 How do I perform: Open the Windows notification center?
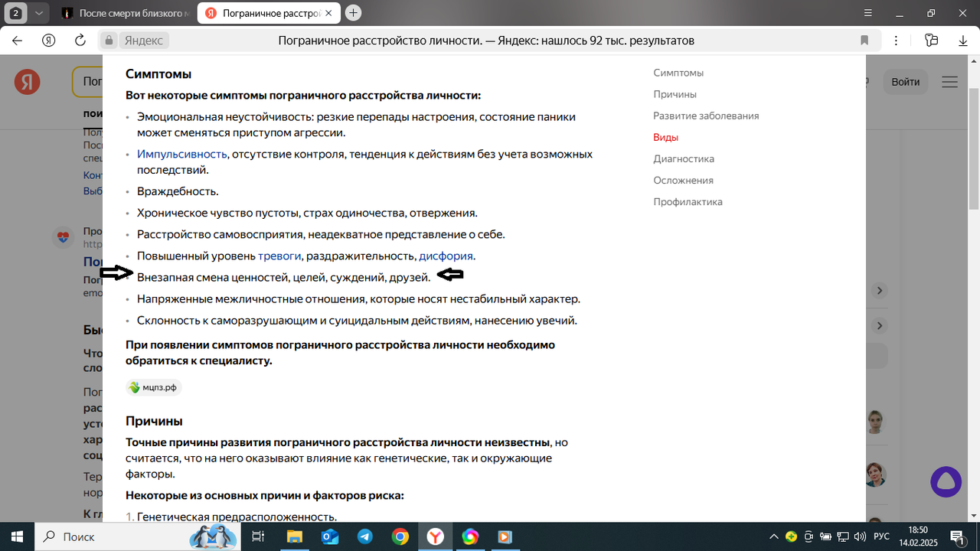pyautogui.click(x=959, y=536)
